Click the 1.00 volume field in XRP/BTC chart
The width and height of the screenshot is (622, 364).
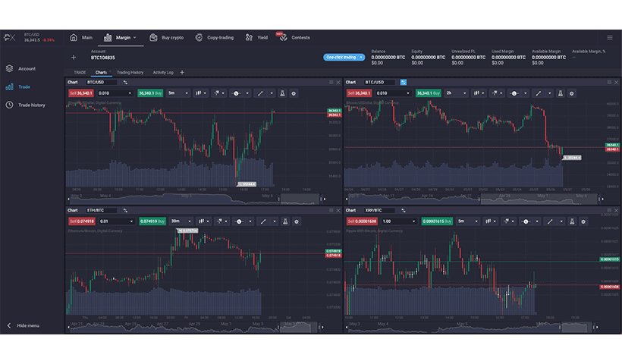point(396,221)
